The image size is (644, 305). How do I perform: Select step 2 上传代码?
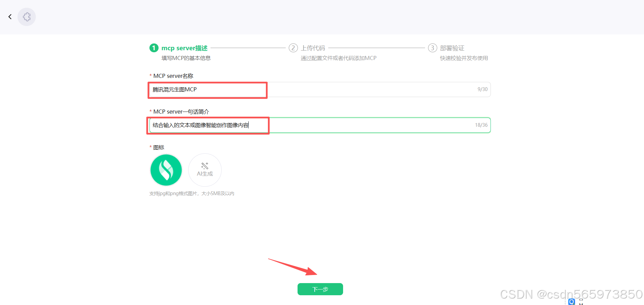(313, 48)
